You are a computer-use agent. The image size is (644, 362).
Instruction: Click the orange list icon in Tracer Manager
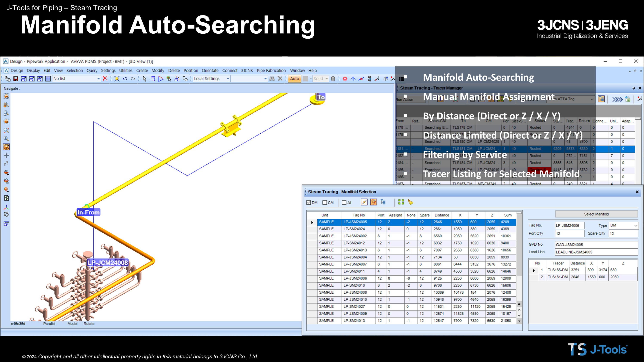(x=601, y=99)
